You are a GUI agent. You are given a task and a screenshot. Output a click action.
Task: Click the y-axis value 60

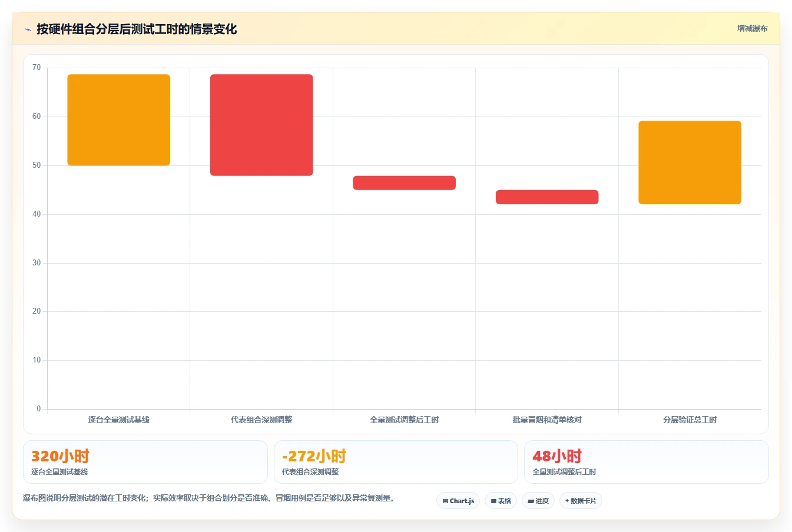37,117
